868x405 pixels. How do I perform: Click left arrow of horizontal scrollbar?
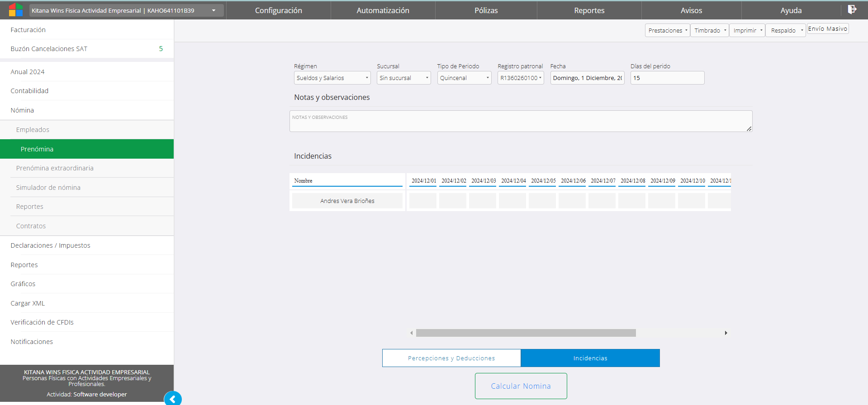[x=411, y=333]
